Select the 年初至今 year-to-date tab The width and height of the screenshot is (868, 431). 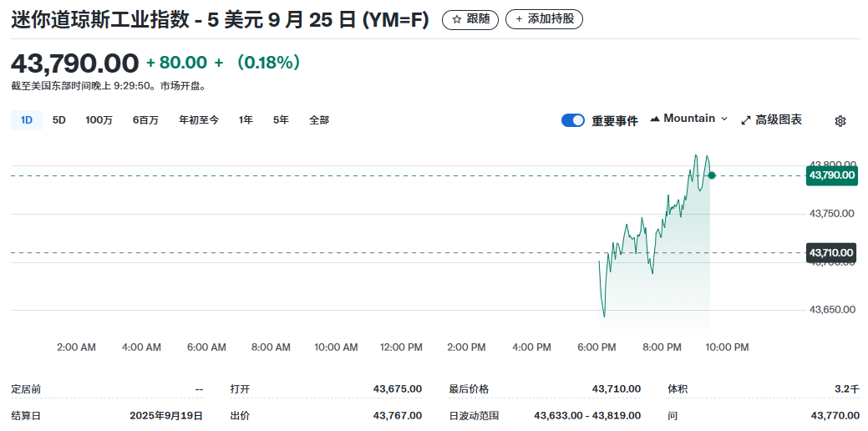pos(199,120)
